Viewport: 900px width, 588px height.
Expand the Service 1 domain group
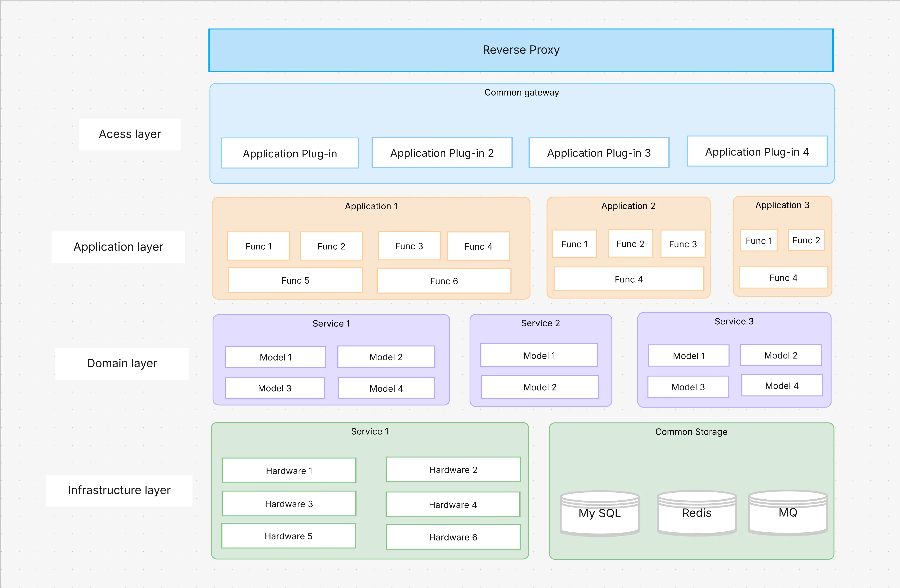click(331, 324)
